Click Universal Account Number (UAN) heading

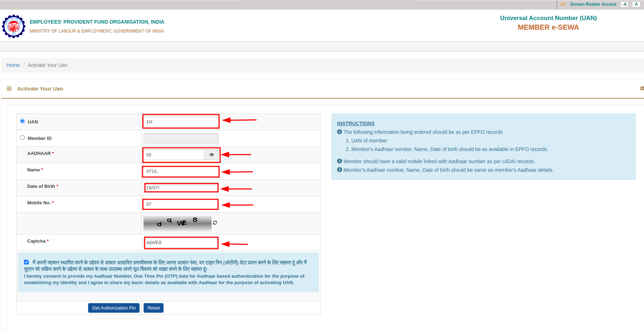click(x=548, y=18)
